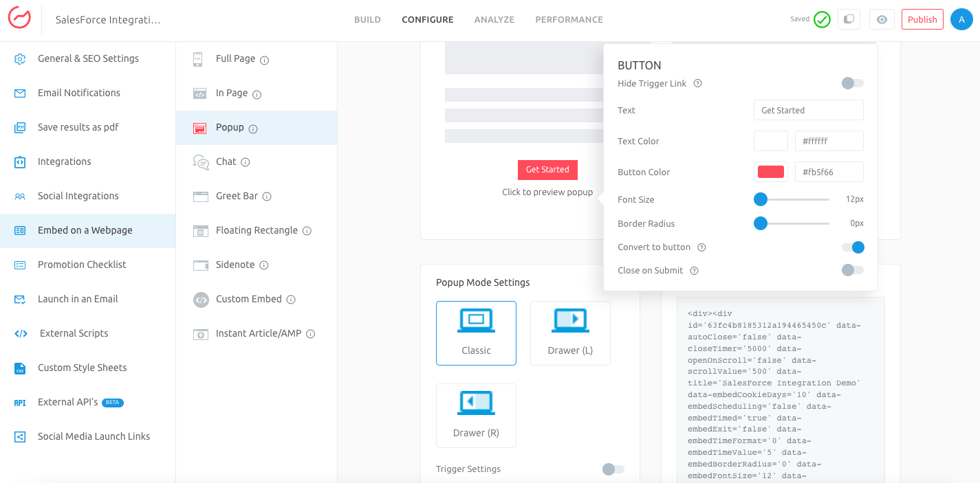Click the Get Started preview button
The image size is (980, 483).
(547, 170)
